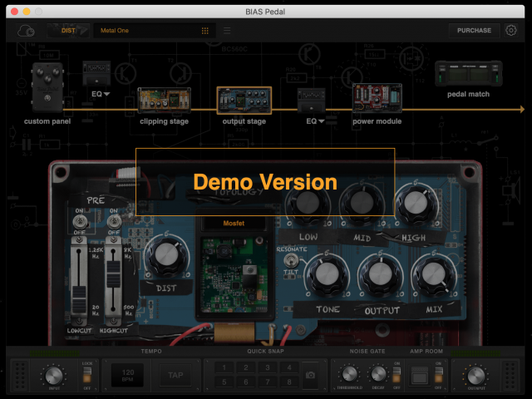The height and width of the screenshot is (399, 532).
Task: Click the MIX knob
Action: (433, 274)
